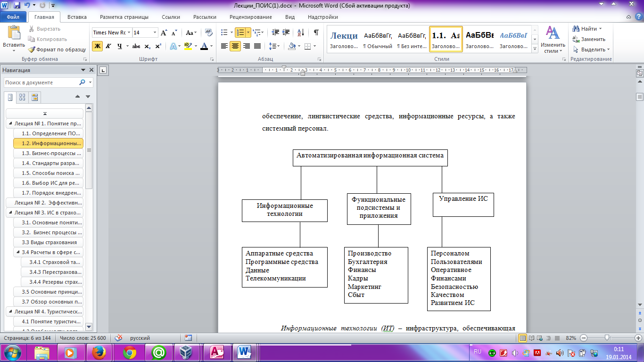Apply underline (Ч) formatting
Viewport: 644px width, 362px height.
[x=119, y=46]
